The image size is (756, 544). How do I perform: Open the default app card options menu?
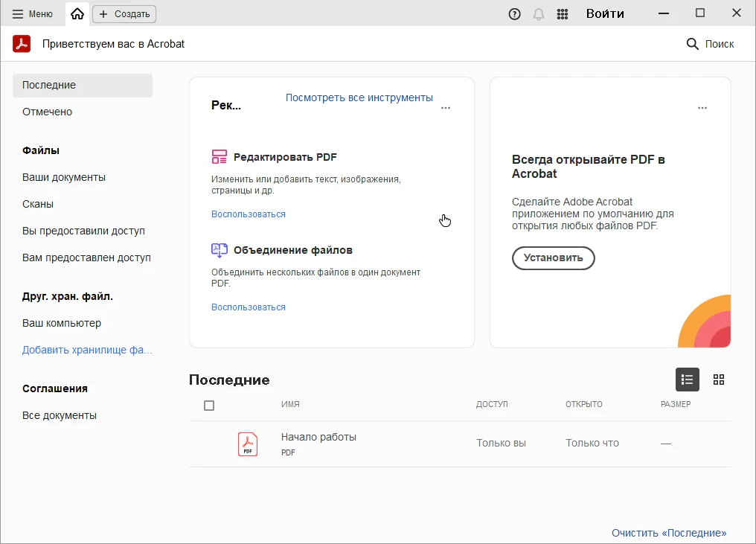point(702,108)
